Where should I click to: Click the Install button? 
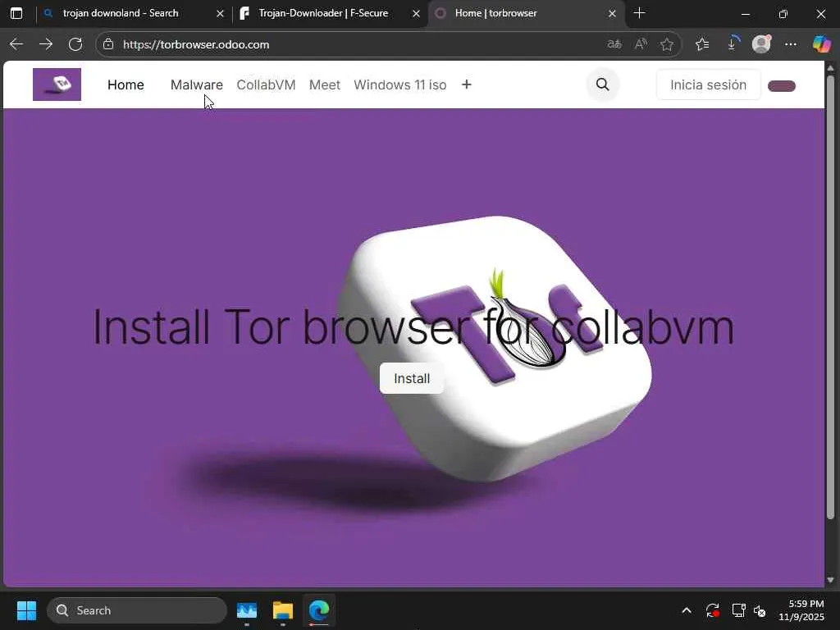tap(412, 378)
